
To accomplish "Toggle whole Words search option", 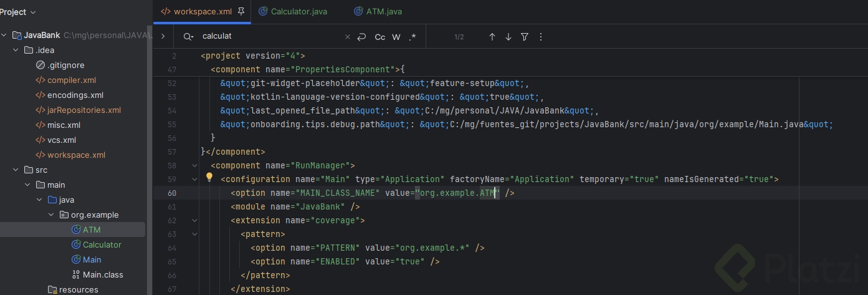I will (x=396, y=37).
